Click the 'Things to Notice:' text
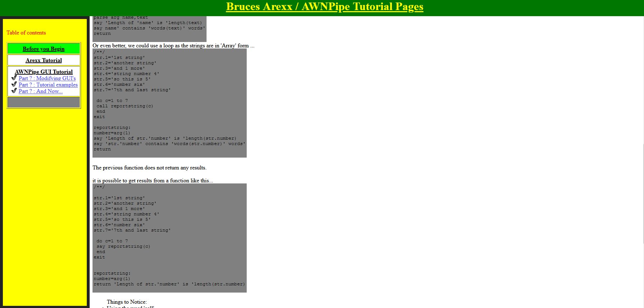The width and height of the screenshot is (644, 308). 127,302
